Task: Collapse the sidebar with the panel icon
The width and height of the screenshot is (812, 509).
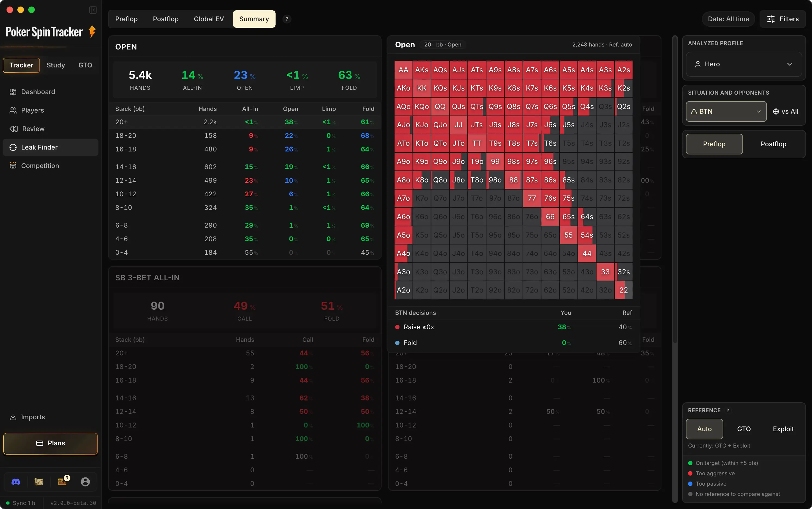Action: click(x=93, y=10)
